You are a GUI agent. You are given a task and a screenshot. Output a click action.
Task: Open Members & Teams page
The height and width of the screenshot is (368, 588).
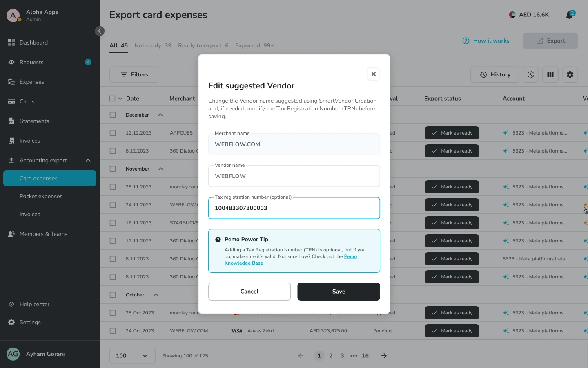pyautogui.click(x=50, y=234)
